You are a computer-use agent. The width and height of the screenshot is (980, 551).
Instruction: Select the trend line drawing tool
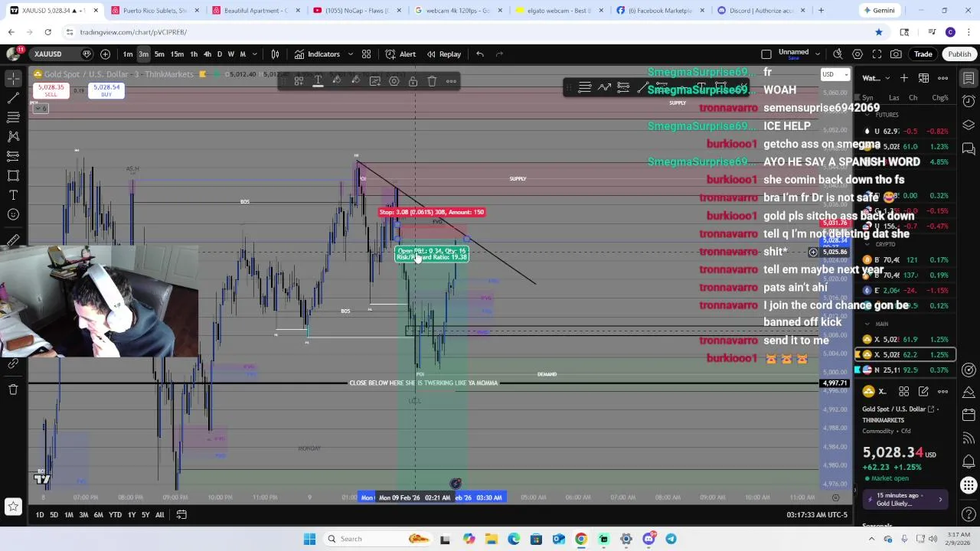click(13, 98)
